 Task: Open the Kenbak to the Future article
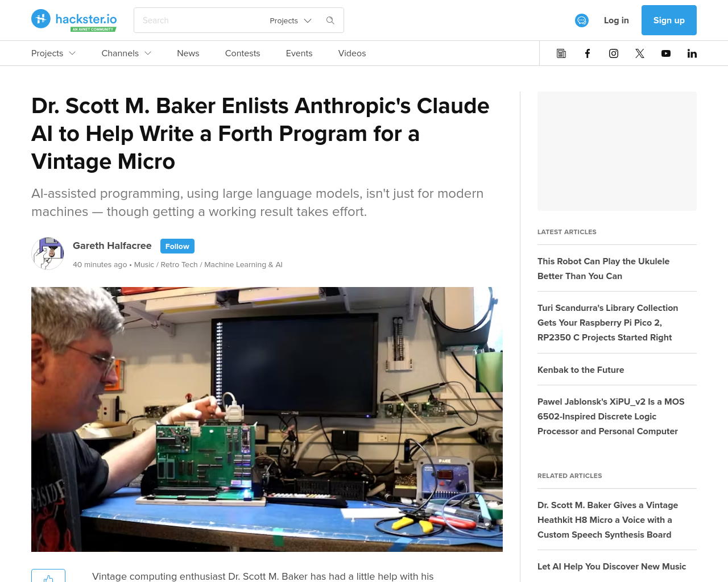tap(581, 370)
